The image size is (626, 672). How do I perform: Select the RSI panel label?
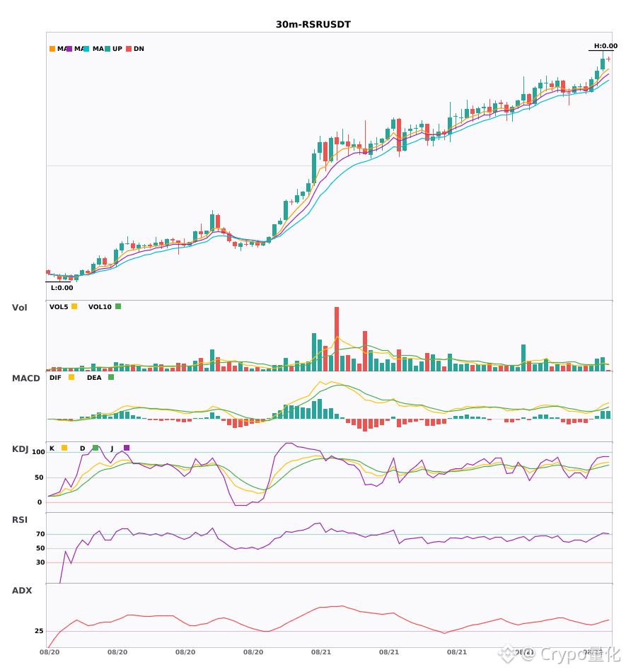20,520
